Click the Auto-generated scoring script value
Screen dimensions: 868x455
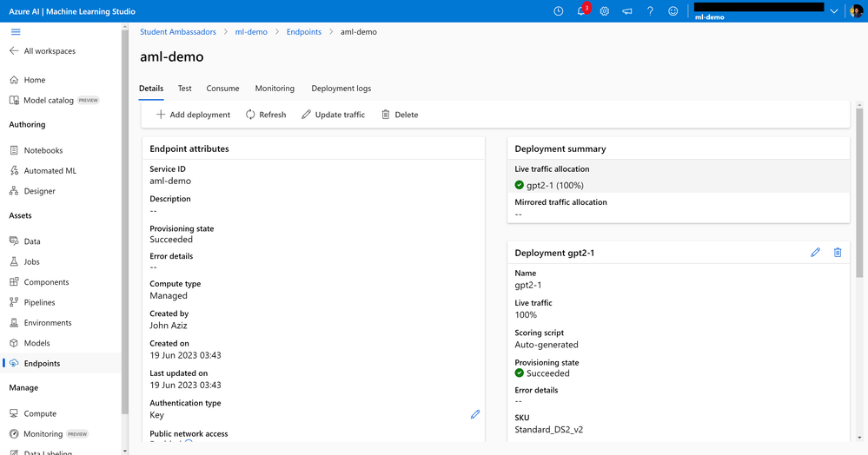coord(547,345)
